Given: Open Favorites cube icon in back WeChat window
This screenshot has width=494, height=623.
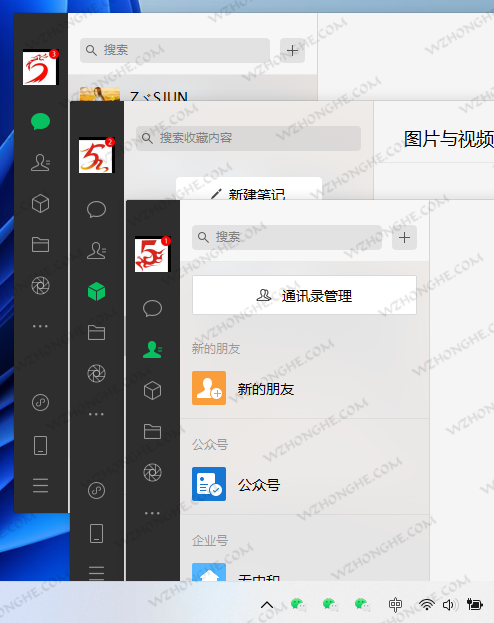Looking at the screenshot, I should click(41, 203).
